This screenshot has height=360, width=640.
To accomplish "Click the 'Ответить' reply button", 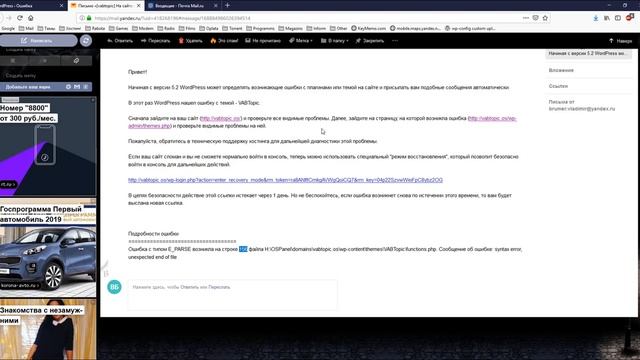I will click(120, 41).
